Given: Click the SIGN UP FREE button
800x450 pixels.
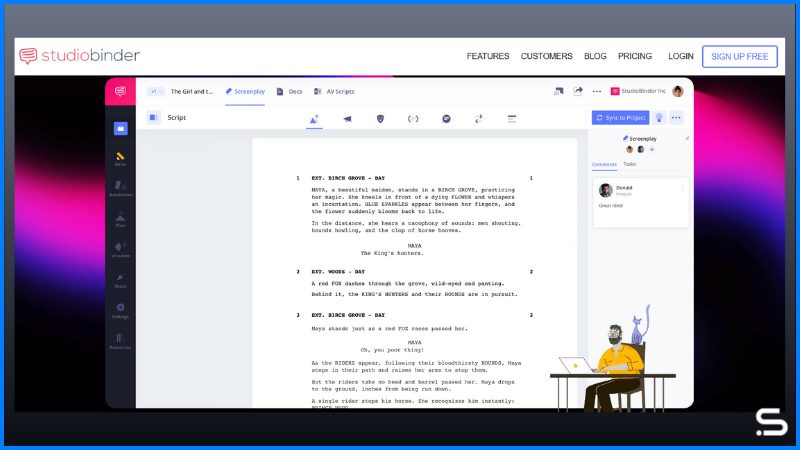Looking at the screenshot, I should pos(740,57).
